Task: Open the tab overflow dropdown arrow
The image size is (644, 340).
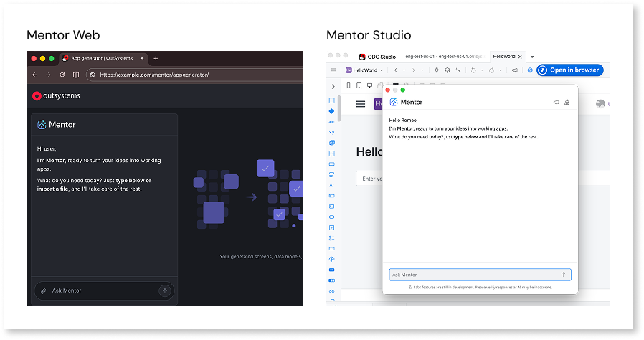Action: click(532, 57)
